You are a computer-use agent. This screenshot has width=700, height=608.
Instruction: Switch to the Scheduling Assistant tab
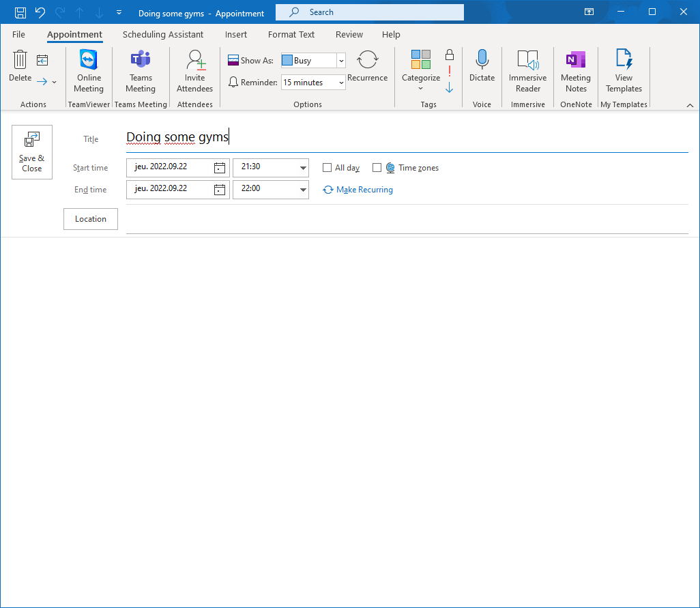(x=162, y=34)
